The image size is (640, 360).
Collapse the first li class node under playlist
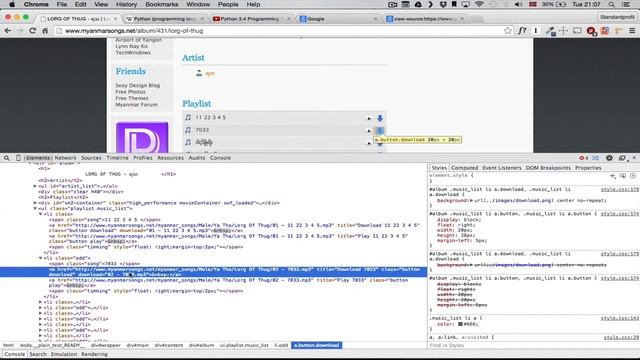(x=40, y=214)
